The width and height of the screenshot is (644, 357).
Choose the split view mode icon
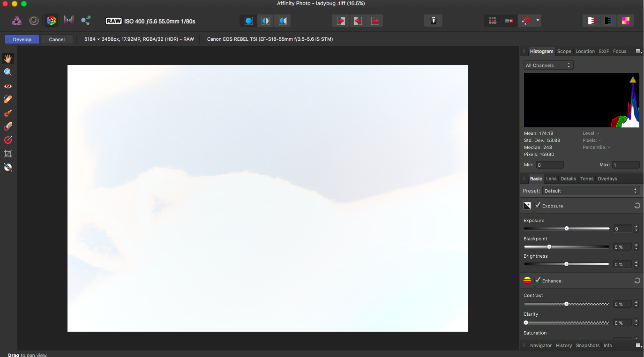265,21
